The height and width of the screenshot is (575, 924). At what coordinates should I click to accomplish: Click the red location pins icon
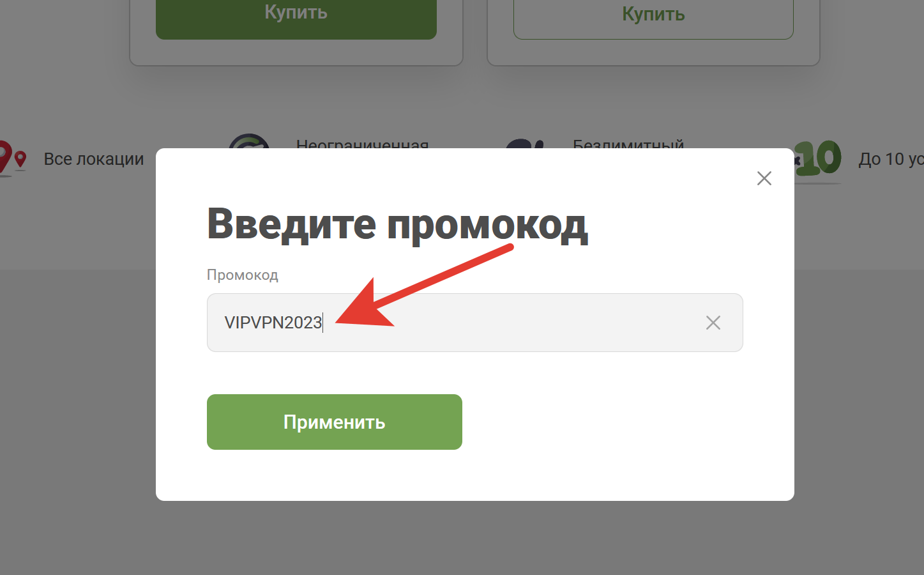13,158
